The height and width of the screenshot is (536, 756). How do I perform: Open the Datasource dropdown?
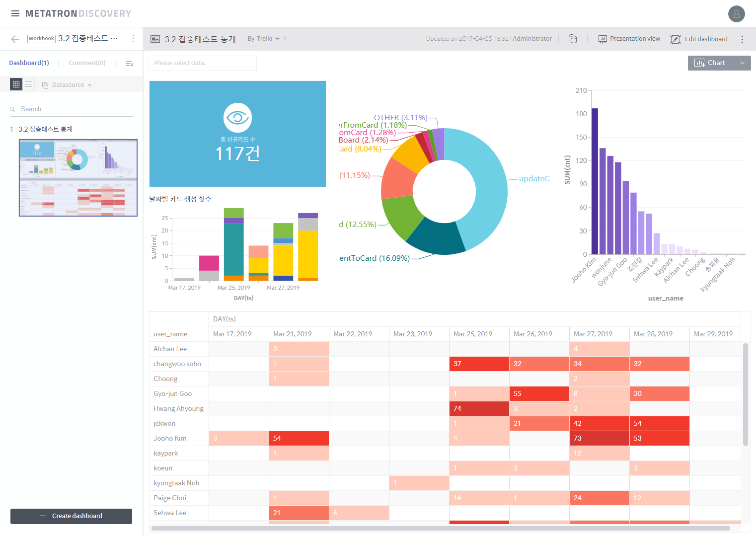67,85
